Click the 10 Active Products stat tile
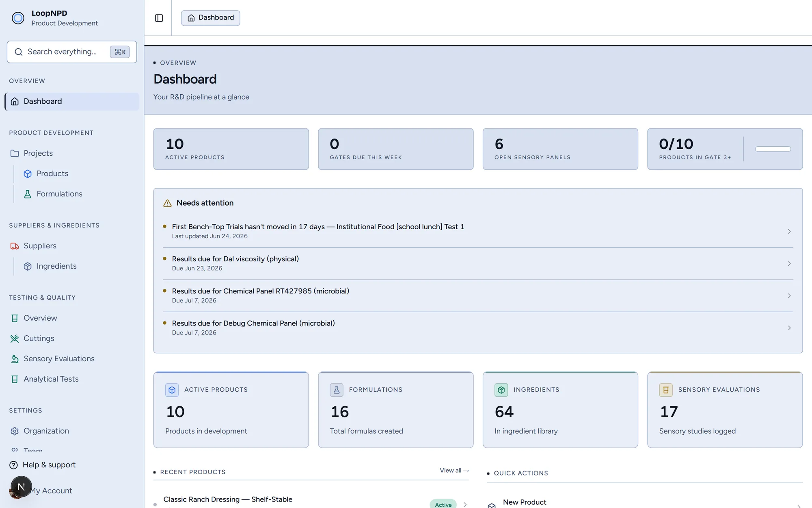Image resolution: width=812 pixels, height=508 pixels. click(x=231, y=149)
